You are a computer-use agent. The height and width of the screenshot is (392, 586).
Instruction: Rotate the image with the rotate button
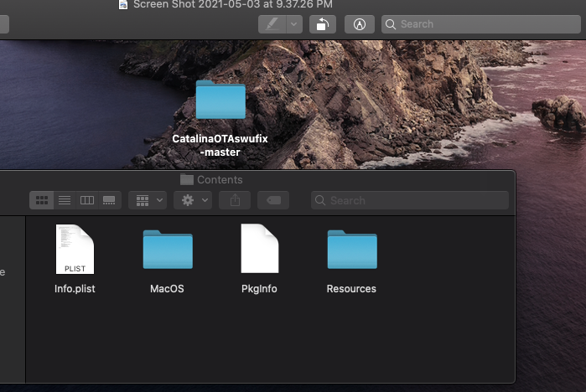click(323, 24)
